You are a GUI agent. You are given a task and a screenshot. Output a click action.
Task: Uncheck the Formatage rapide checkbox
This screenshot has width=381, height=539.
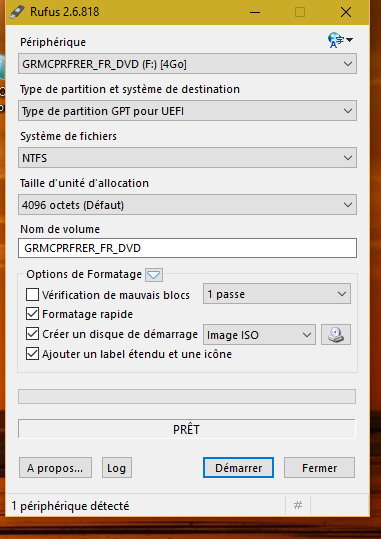tap(32, 314)
